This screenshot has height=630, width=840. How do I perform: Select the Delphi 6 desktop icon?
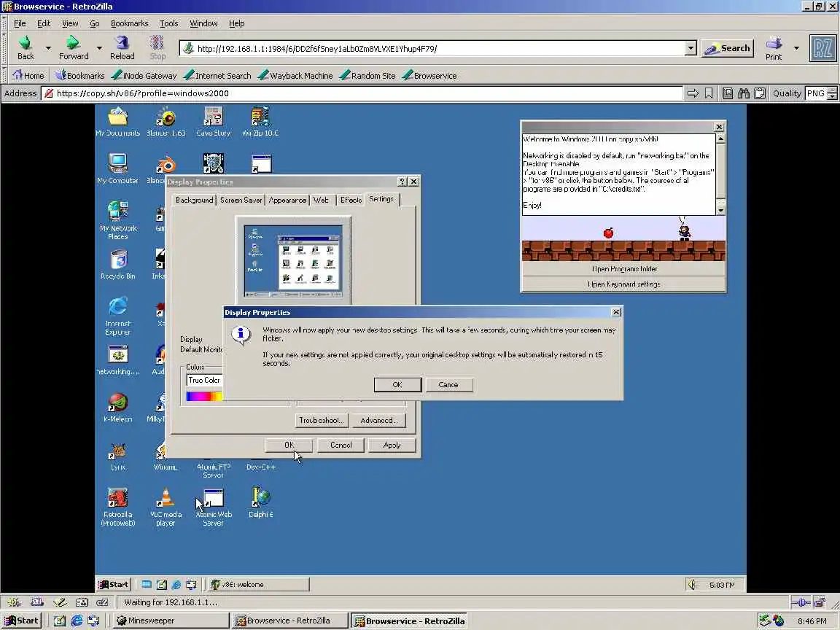(x=261, y=502)
